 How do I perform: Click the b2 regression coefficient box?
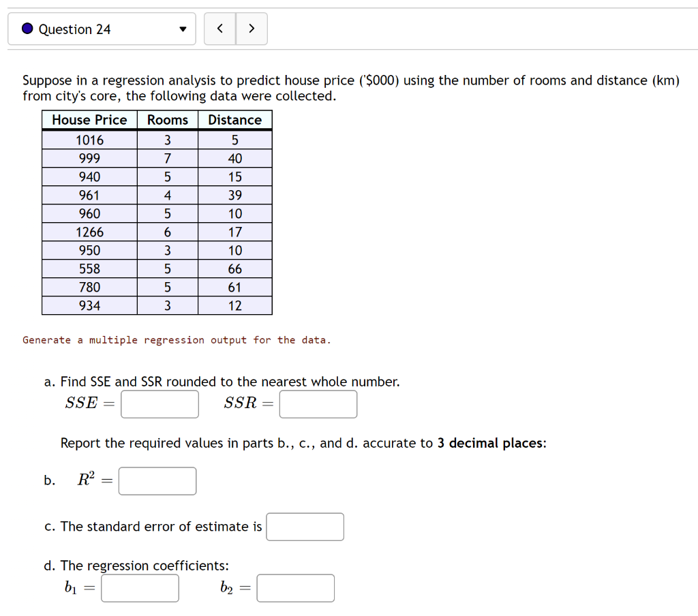click(295, 587)
